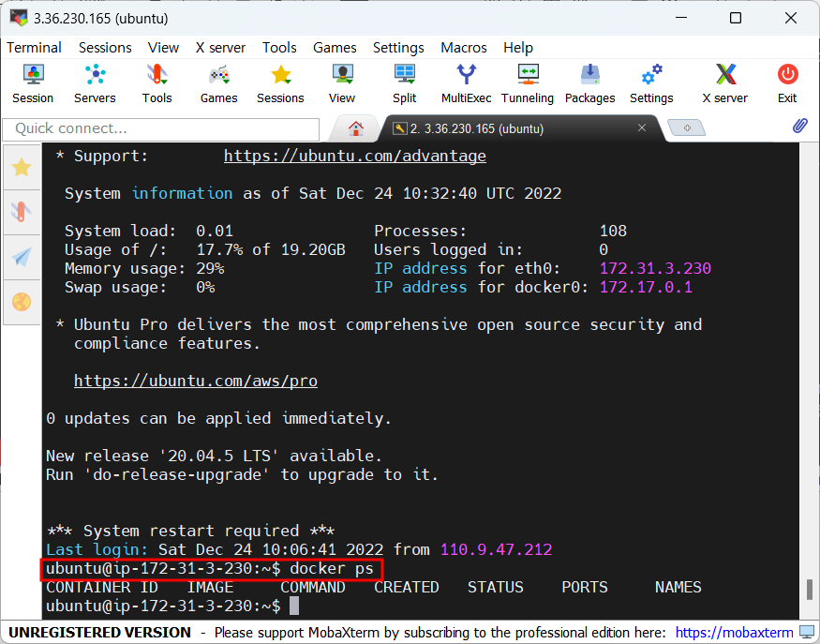This screenshot has height=644, width=820.
Task: Start the X server toolbar icon
Action: [724, 83]
